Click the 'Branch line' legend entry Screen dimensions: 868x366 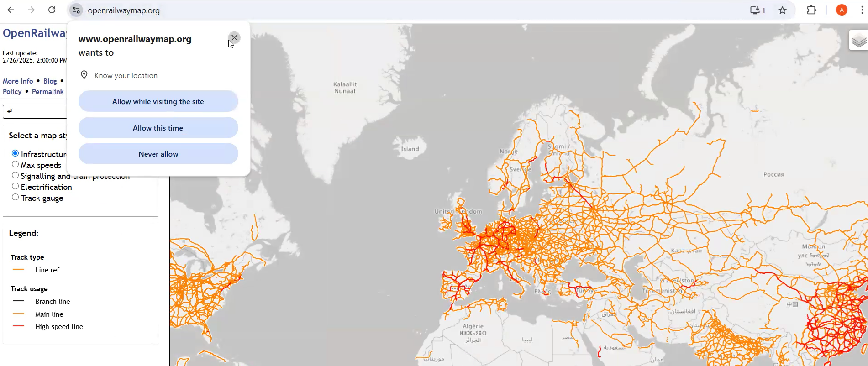click(53, 301)
